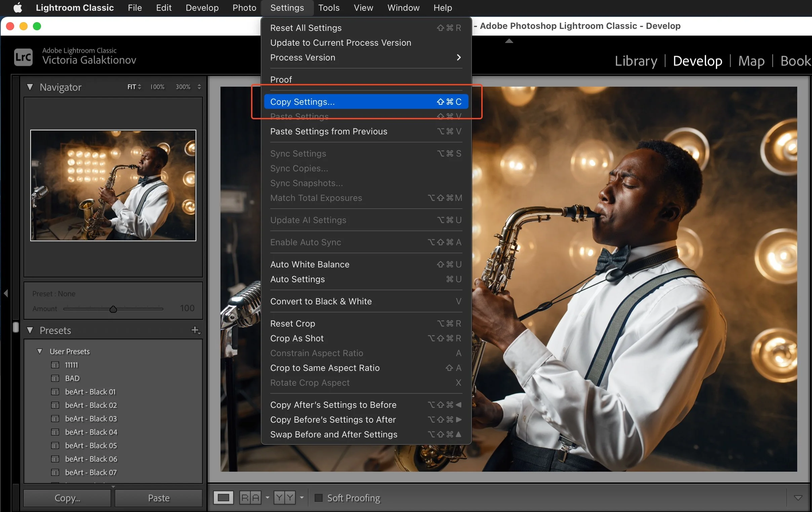The height and width of the screenshot is (512, 812).
Task: Switch to the Library module
Action: pyautogui.click(x=635, y=61)
